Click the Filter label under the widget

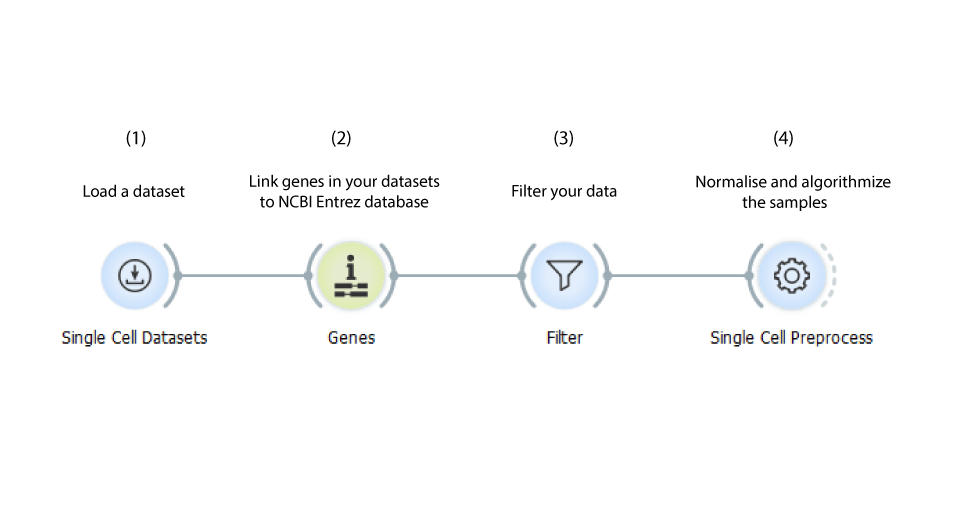564,338
